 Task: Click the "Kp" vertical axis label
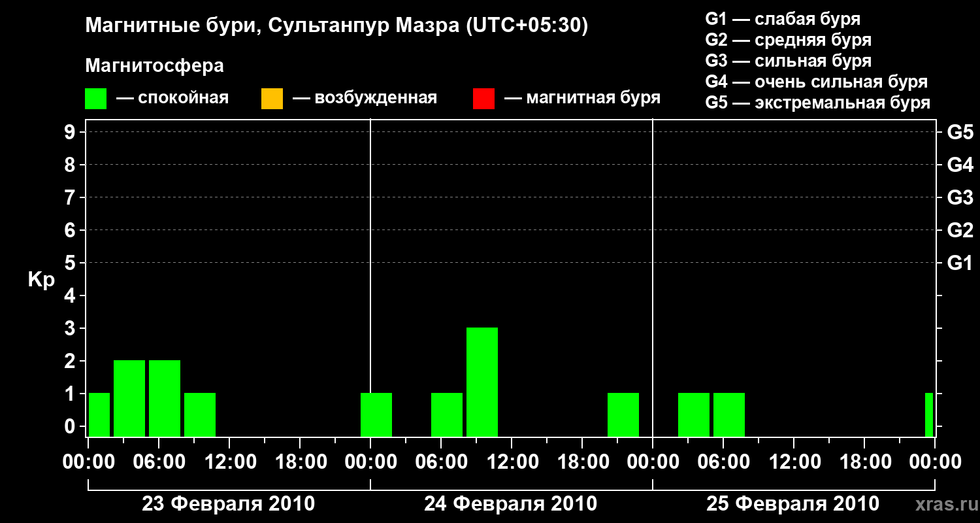pos(41,280)
